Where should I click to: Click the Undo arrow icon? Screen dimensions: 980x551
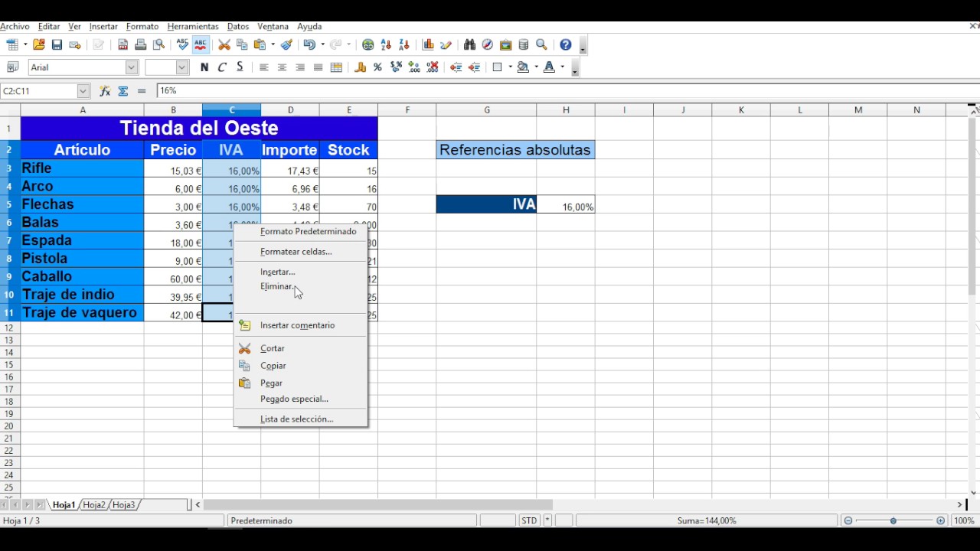(x=309, y=45)
